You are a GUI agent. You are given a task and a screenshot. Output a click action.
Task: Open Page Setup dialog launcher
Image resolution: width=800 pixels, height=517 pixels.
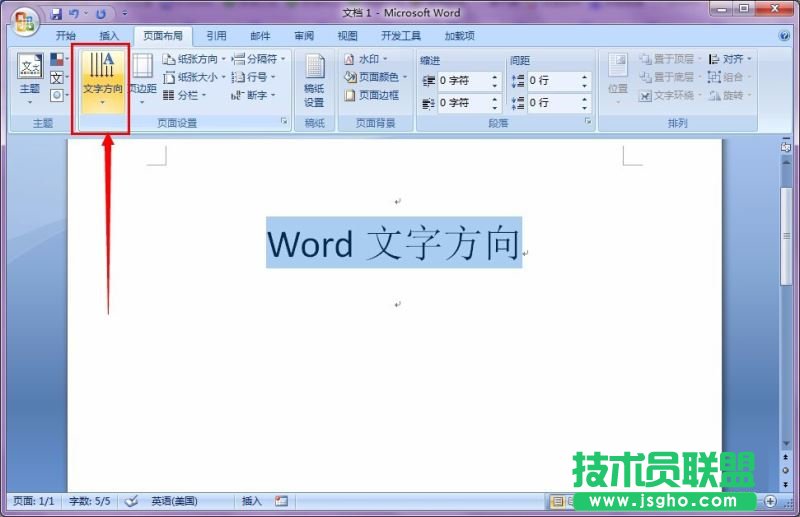[284, 121]
